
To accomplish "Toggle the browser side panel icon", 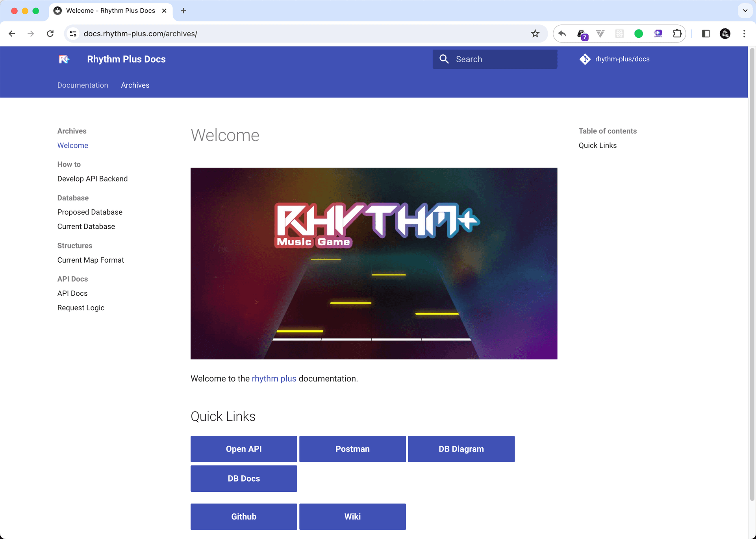I will 706,33.
